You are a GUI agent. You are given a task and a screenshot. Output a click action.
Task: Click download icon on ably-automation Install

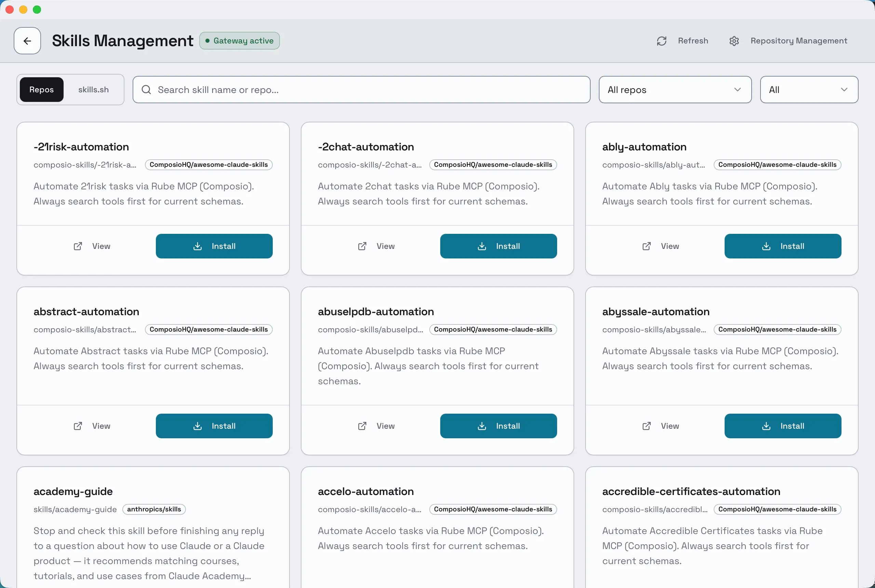tap(766, 246)
